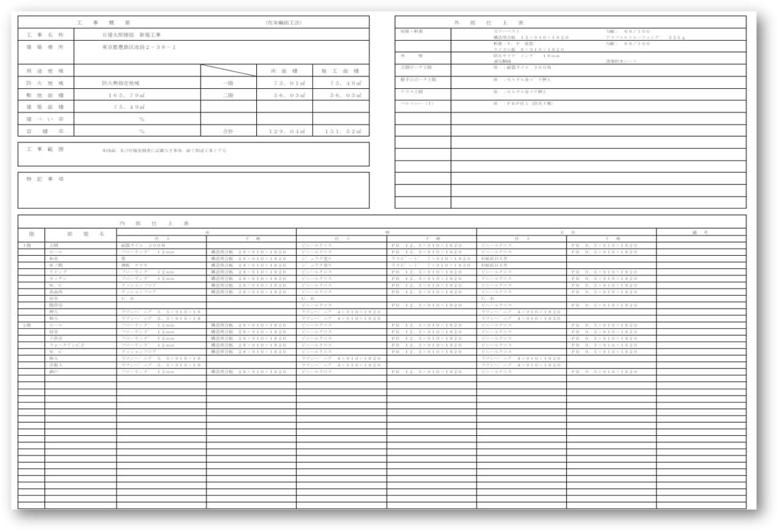Click the 工事名称 label cell
The height and width of the screenshot is (532, 779).
tap(46, 35)
